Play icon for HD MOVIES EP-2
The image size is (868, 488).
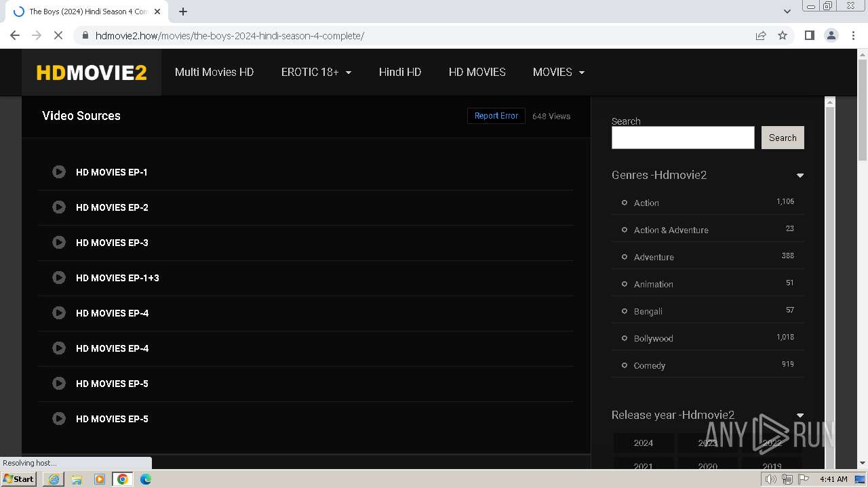click(x=59, y=207)
